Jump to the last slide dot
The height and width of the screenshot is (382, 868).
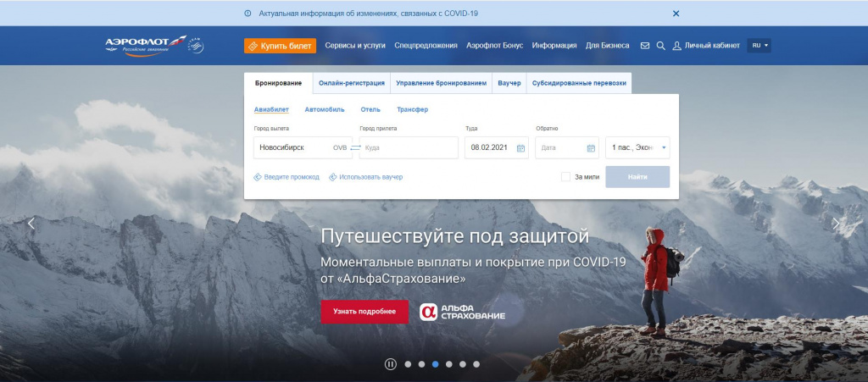tap(476, 364)
